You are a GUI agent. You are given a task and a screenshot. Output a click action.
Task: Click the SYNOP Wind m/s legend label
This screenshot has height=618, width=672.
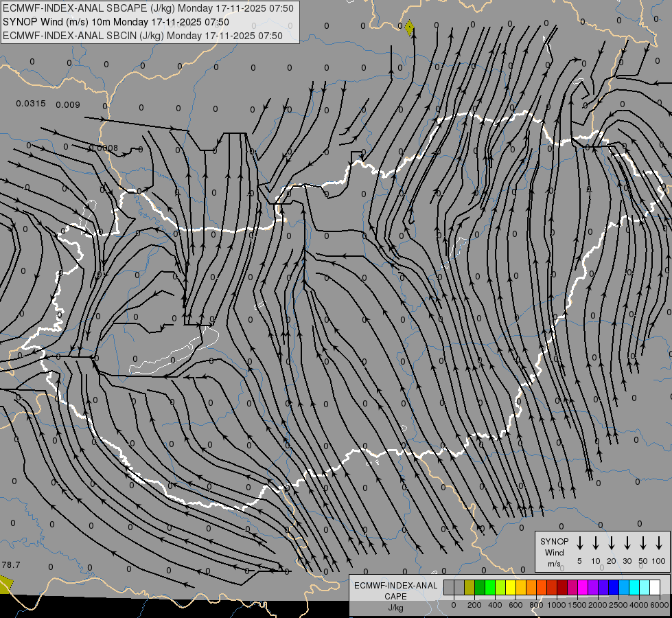point(554,552)
